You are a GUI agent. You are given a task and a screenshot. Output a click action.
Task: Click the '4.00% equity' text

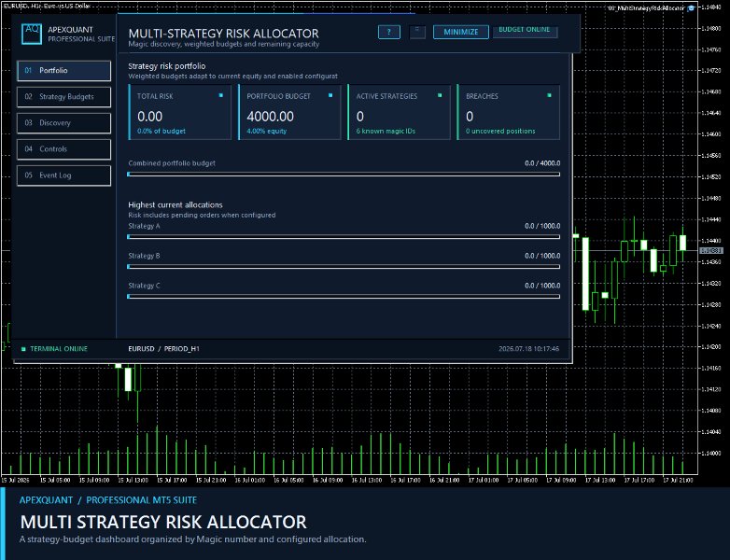click(267, 132)
